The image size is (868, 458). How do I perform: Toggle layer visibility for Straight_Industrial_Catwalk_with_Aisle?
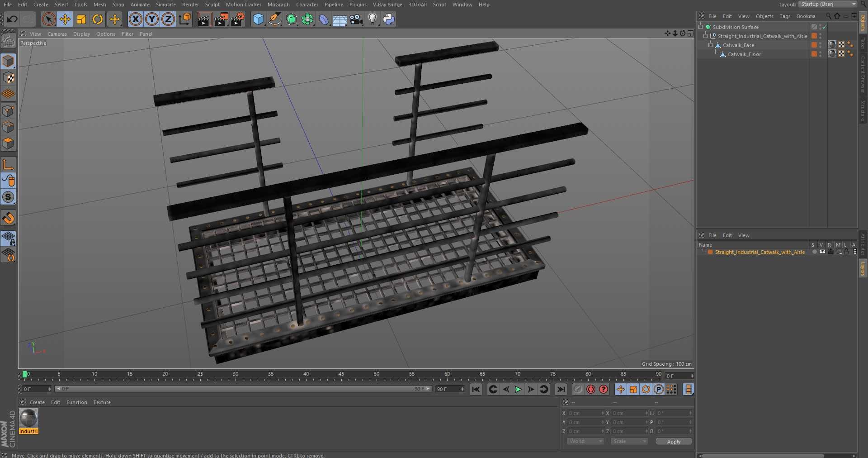[822, 252]
